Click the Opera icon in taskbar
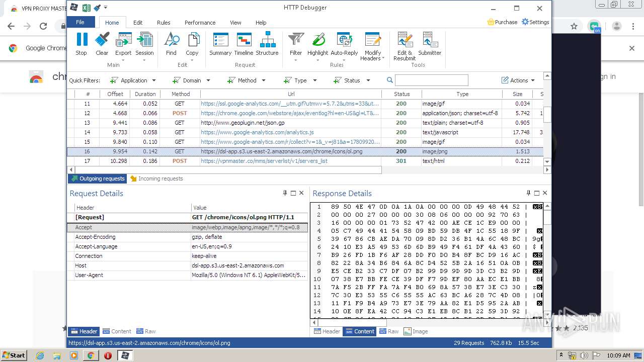644x362 pixels. pos(108,355)
